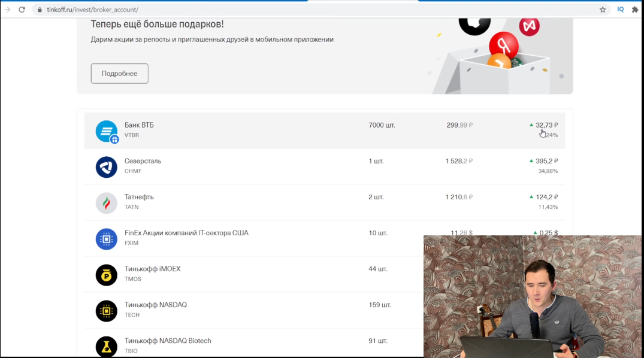Reload the page with the refresh icon
This screenshot has height=358, width=644.
pos(22,10)
